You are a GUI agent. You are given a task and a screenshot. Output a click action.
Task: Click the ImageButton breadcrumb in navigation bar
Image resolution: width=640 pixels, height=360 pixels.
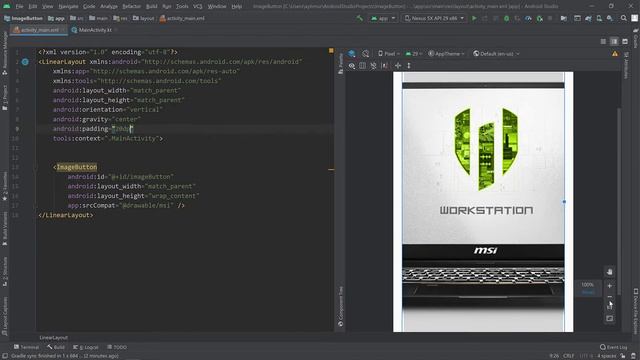coord(23,18)
